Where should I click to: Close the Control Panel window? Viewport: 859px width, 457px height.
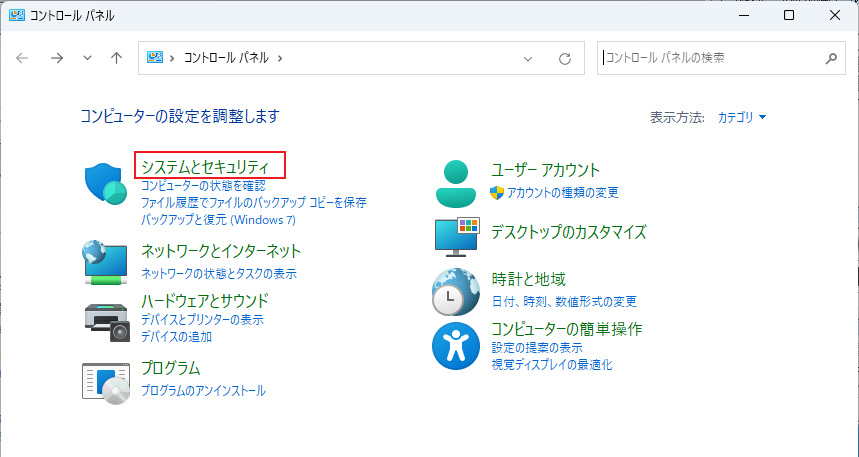[x=835, y=15]
